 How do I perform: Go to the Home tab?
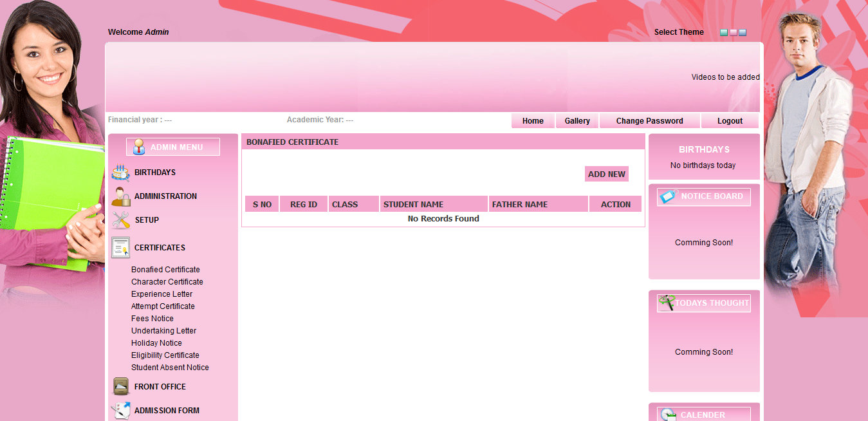(x=533, y=121)
